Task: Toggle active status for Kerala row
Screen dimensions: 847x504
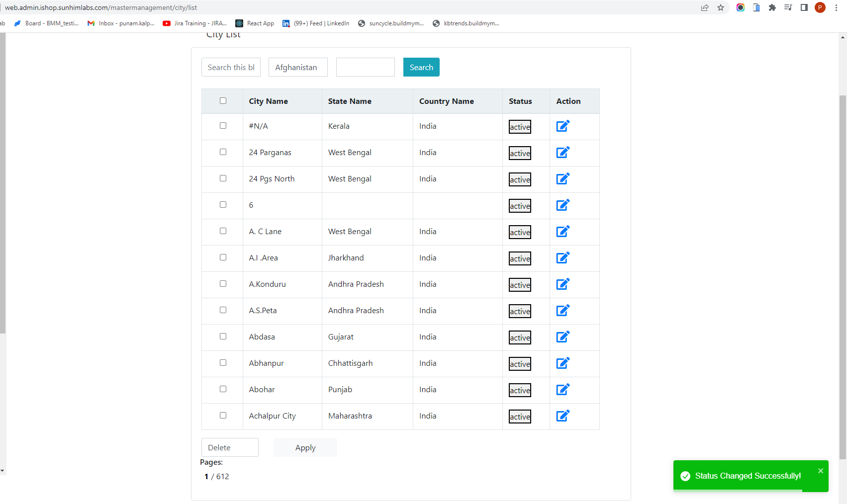Action: tap(520, 127)
